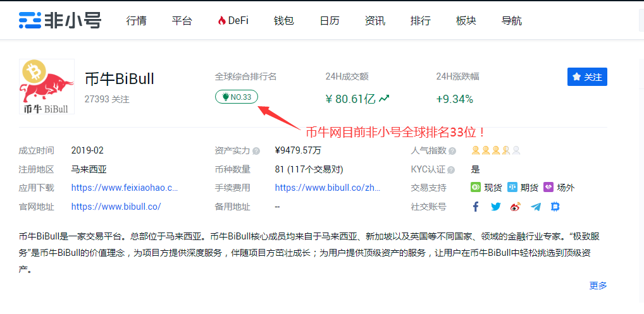The image size is (644, 314).
Task: Click the 马来西亚 registration region
Action: [x=89, y=169]
